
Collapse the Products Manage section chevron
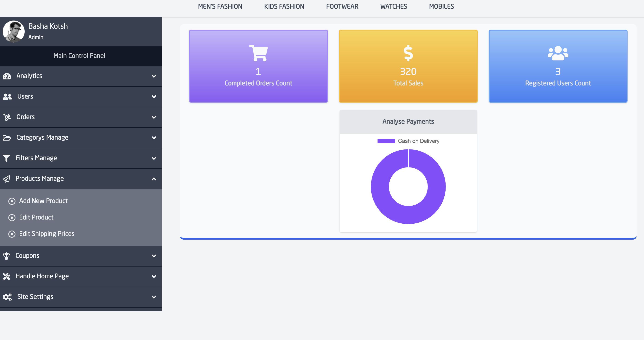[154, 179]
